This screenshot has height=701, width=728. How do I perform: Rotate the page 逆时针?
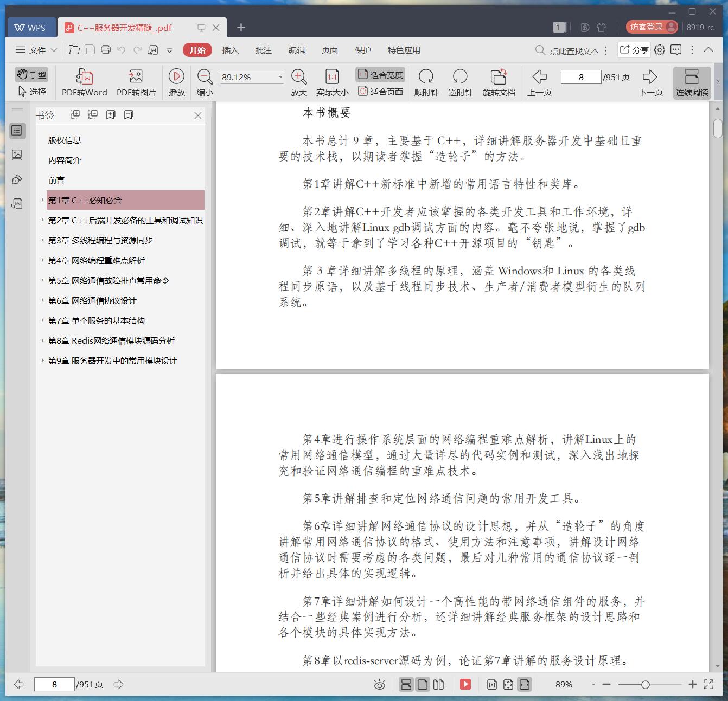click(x=461, y=82)
